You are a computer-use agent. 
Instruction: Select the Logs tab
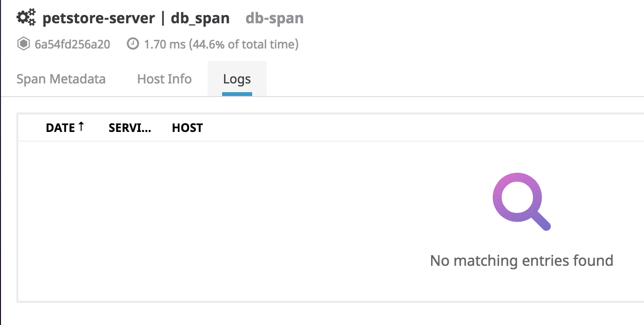tap(237, 79)
